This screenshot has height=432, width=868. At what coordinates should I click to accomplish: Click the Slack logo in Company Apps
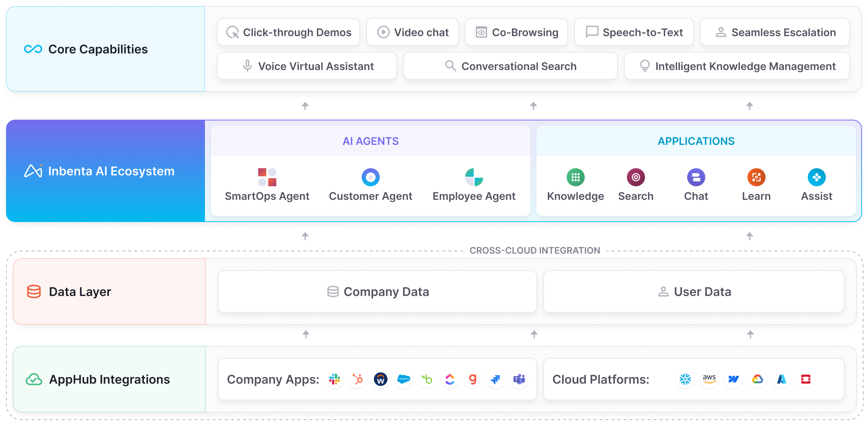[x=335, y=379]
